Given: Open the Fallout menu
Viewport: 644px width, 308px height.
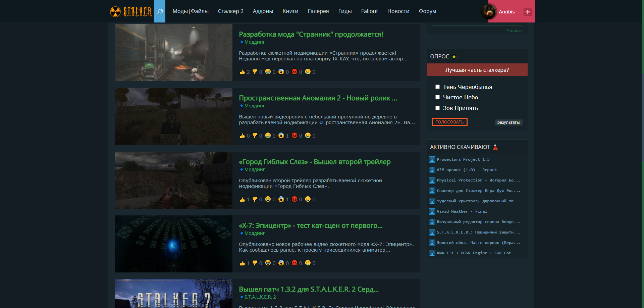Looking at the screenshot, I should pyautogui.click(x=370, y=11).
